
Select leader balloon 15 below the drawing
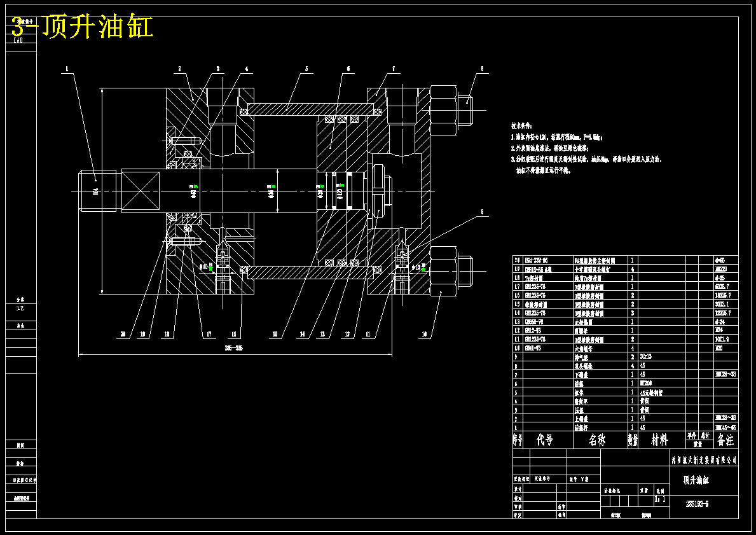point(275,335)
